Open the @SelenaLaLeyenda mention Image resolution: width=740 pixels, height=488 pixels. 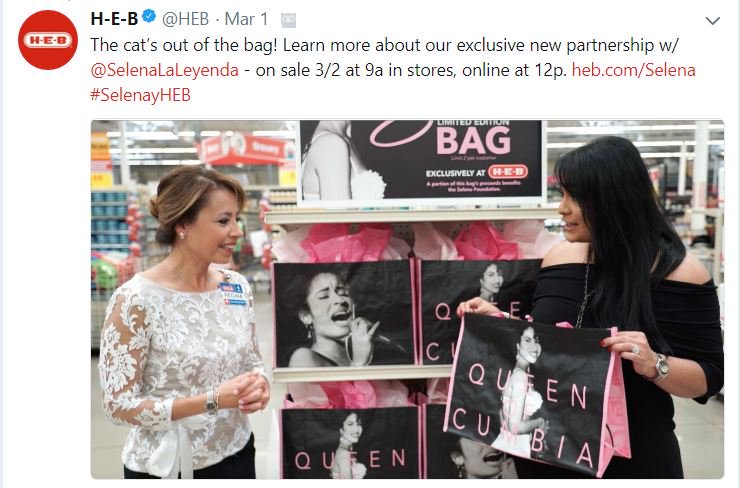164,70
